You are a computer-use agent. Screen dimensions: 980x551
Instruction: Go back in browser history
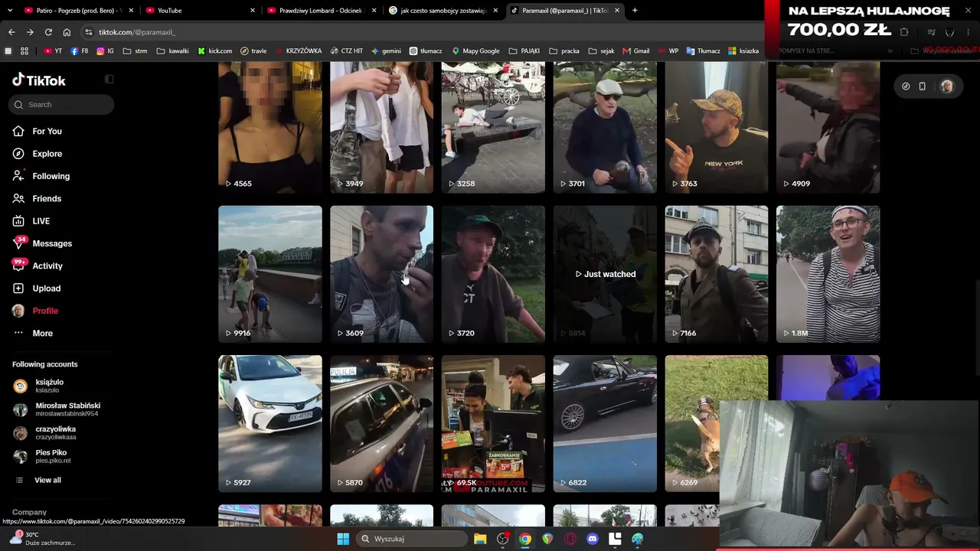coord(11,32)
